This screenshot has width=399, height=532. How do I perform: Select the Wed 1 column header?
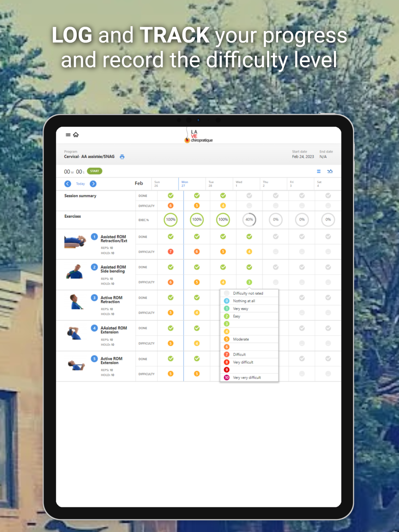tap(246, 184)
